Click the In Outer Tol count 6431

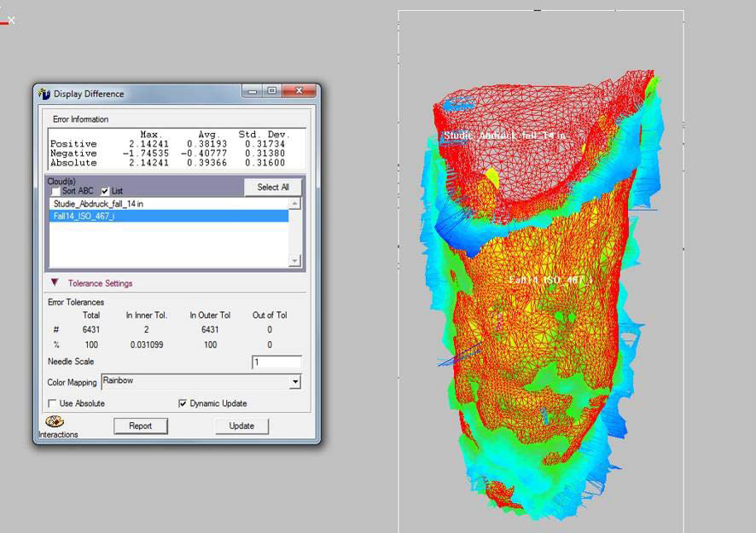[x=210, y=330]
